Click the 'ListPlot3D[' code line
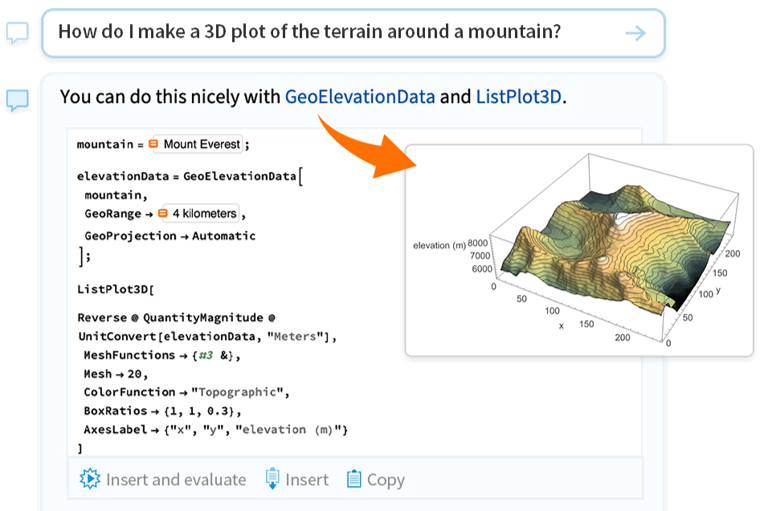Viewport: 760px width, 511px height. click(115, 289)
